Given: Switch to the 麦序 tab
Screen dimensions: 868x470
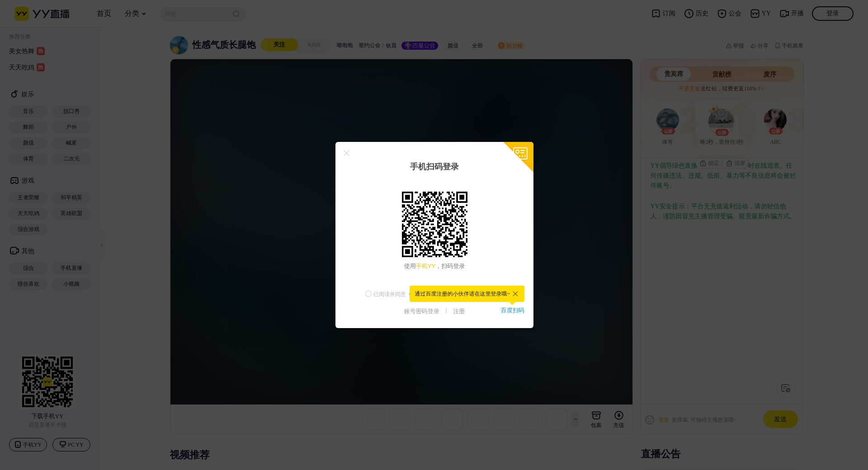Looking at the screenshot, I should point(769,74).
